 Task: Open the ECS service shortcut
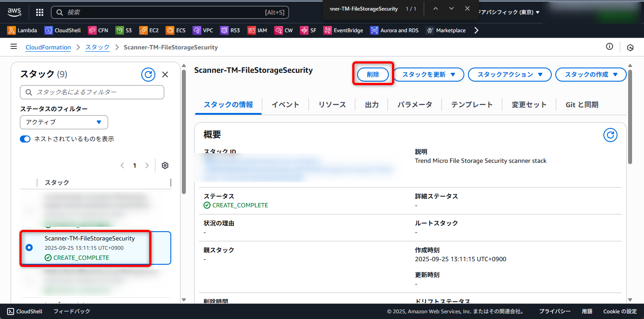176,30
